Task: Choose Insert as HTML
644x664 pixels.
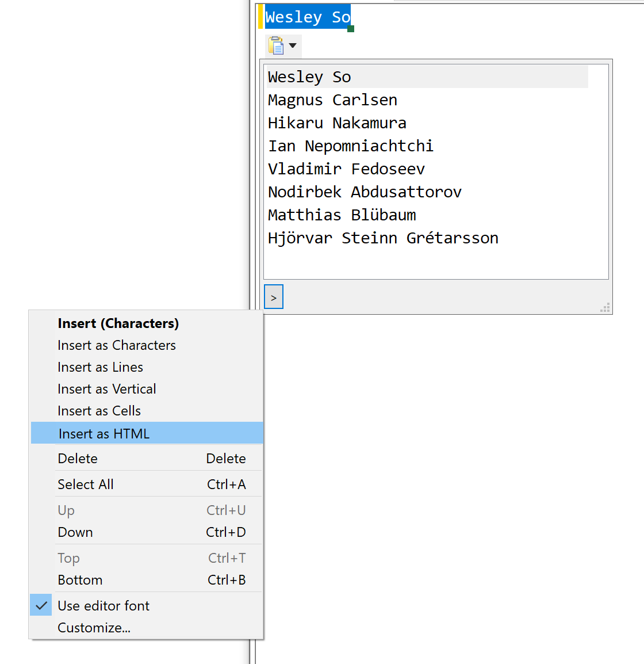Action: (147, 433)
